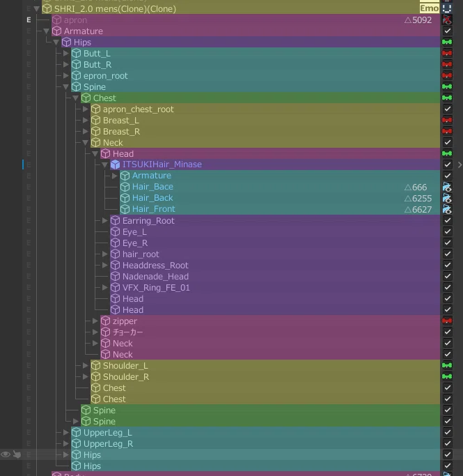
Task: Click the red bone icon on epron_root row
Action: (x=447, y=75)
